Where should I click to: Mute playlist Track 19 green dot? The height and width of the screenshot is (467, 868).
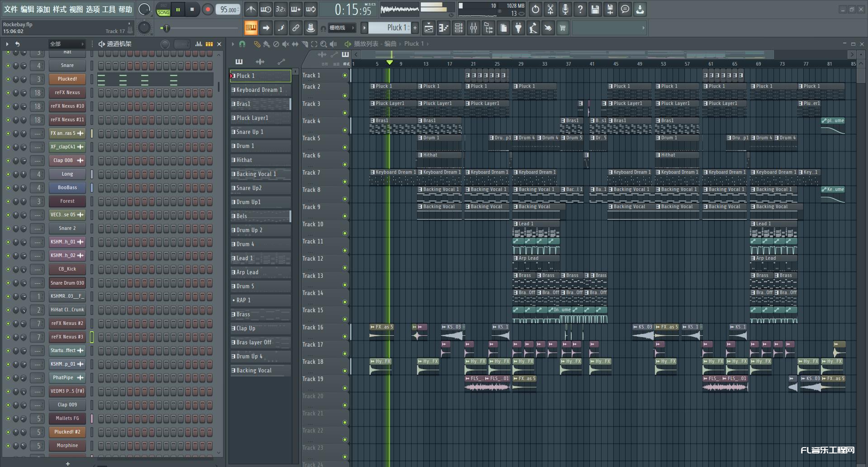[345, 388]
